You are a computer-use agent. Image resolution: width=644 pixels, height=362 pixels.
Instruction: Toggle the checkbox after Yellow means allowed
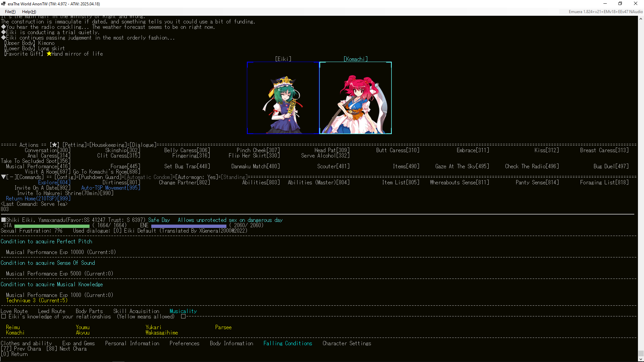pyautogui.click(x=183, y=316)
